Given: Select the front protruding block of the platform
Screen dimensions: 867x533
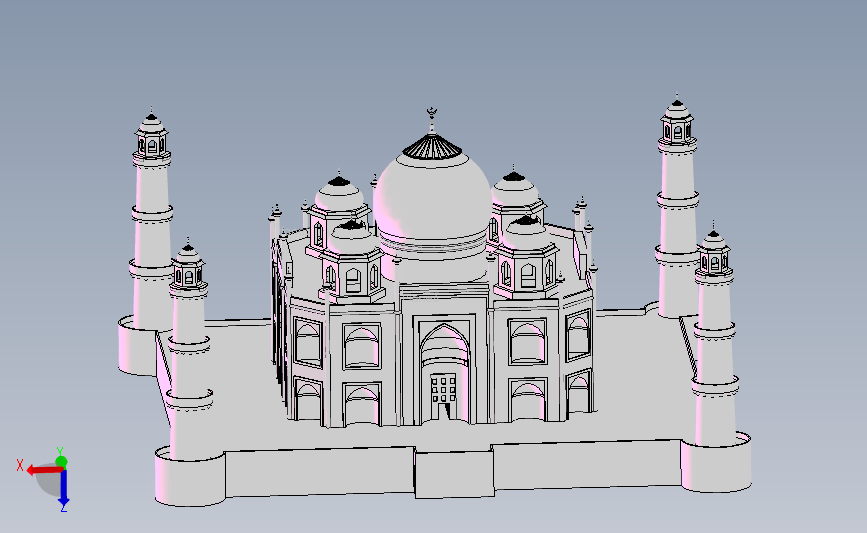Looking at the screenshot, I should [454, 473].
